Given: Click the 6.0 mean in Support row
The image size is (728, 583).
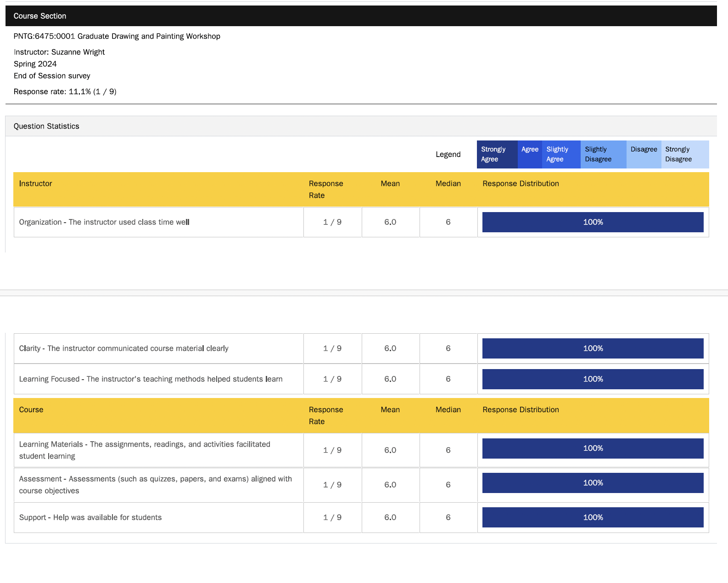Looking at the screenshot, I should coord(390,517).
